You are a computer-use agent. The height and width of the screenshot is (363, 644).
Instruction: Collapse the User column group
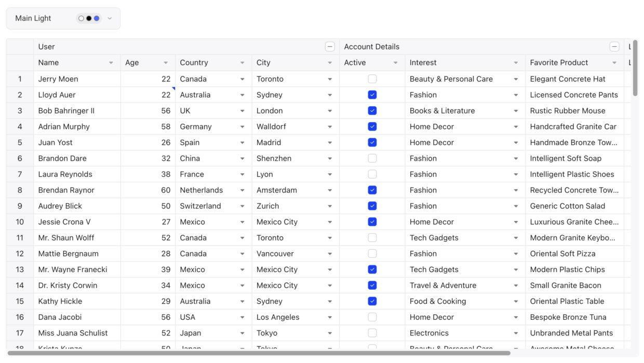coord(330,47)
